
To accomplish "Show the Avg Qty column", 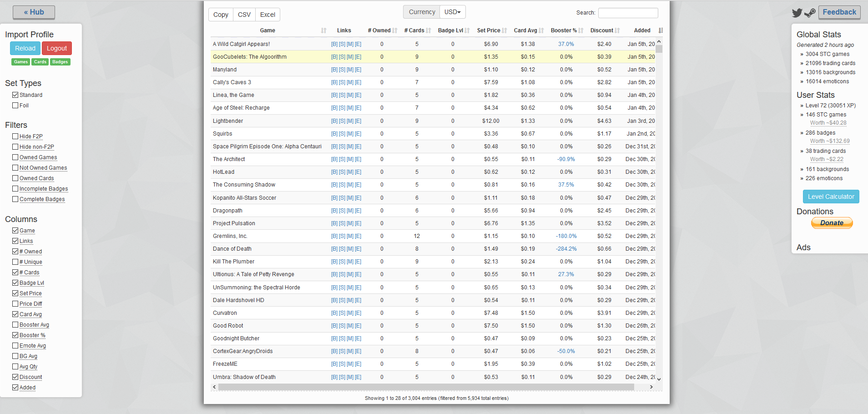I will [x=15, y=366].
